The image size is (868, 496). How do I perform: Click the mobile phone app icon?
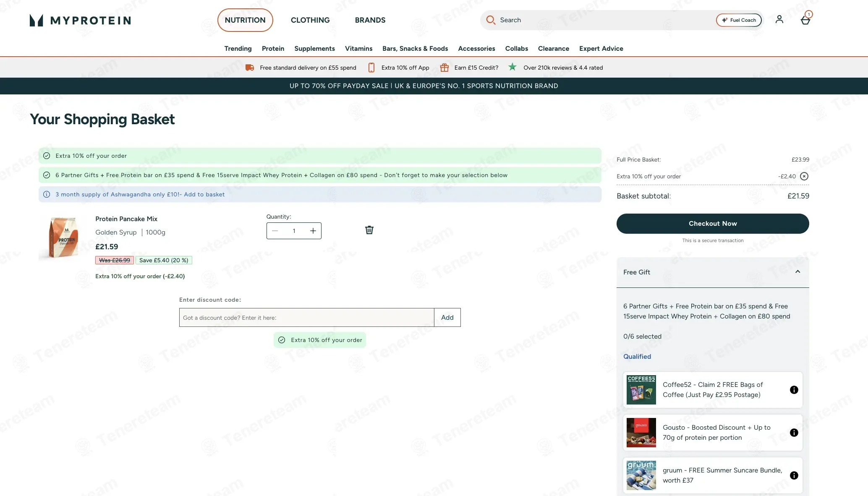coord(371,68)
